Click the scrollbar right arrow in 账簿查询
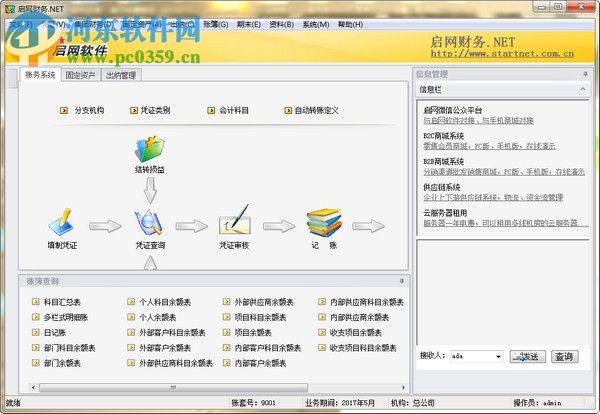600x414 pixels. pyautogui.click(x=403, y=388)
